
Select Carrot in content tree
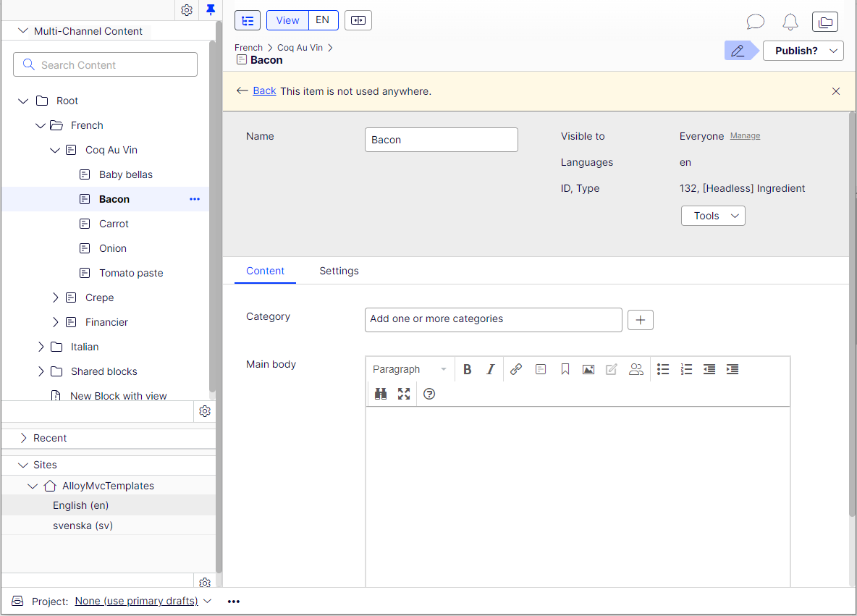click(114, 224)
